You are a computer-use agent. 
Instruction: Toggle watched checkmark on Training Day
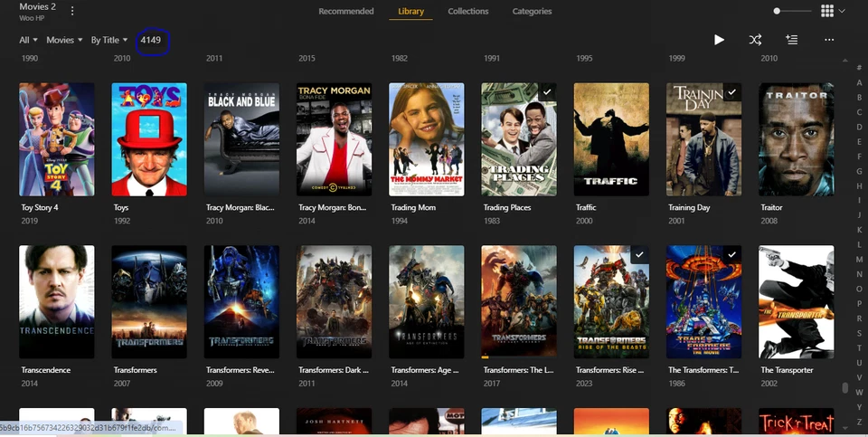[731, 92]
